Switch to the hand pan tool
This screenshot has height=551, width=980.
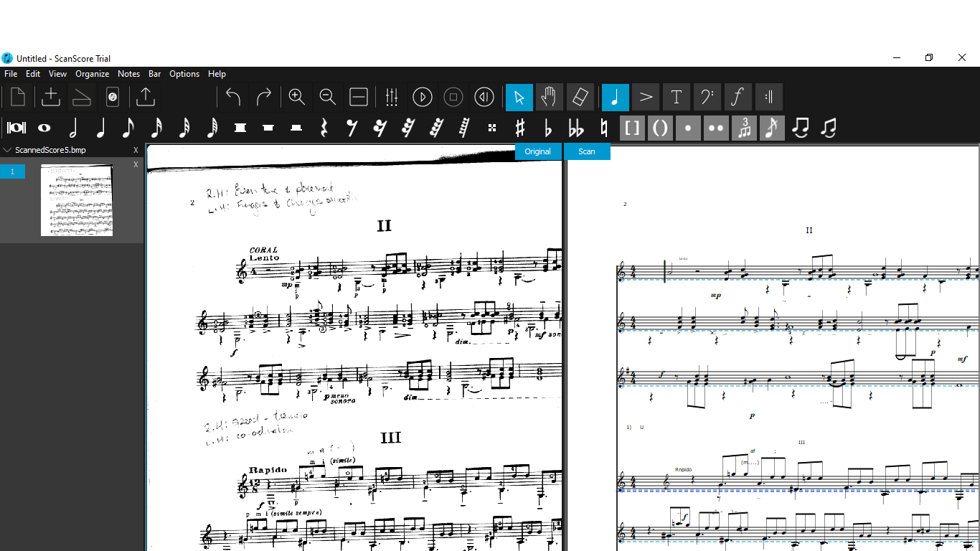550,97
